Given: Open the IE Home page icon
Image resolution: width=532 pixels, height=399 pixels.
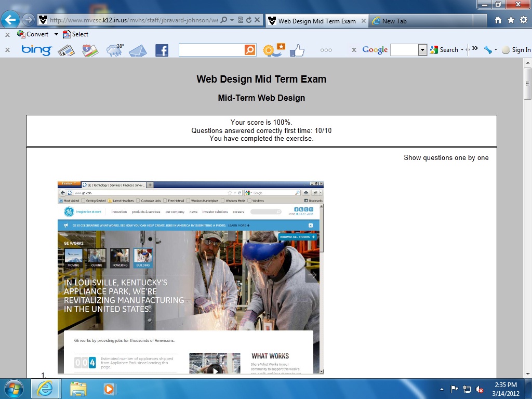Looking at the screenshot, I should (498, 20).
